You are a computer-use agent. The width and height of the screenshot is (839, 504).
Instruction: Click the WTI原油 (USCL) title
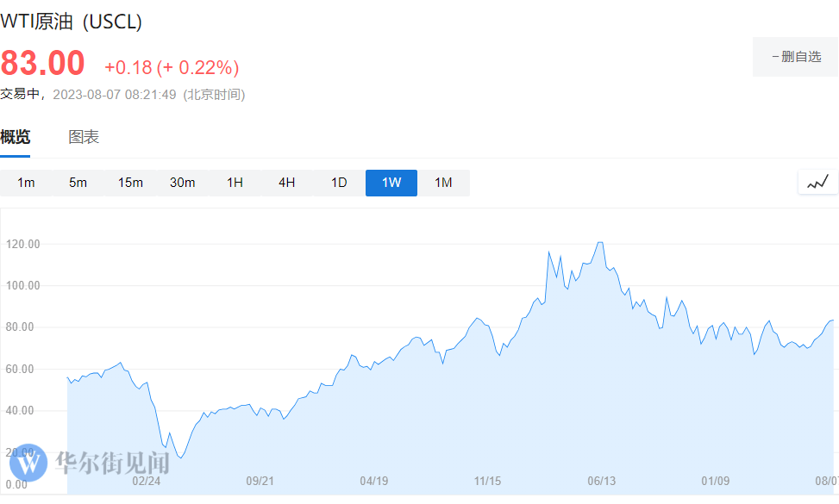coord(71,22)
